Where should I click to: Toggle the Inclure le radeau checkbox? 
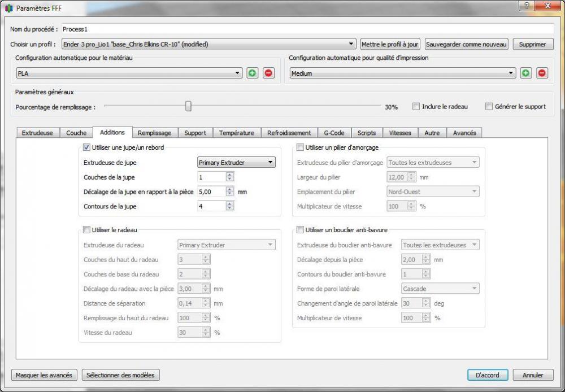click(416, 107)
